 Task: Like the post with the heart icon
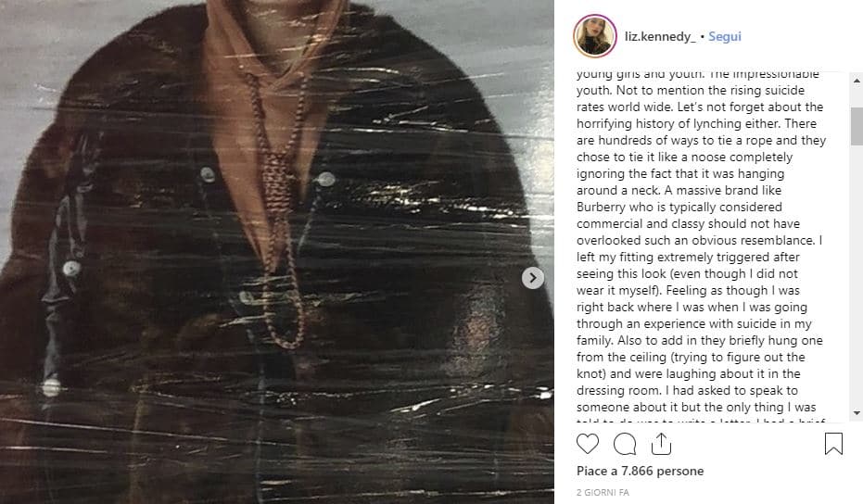[588, 445]
